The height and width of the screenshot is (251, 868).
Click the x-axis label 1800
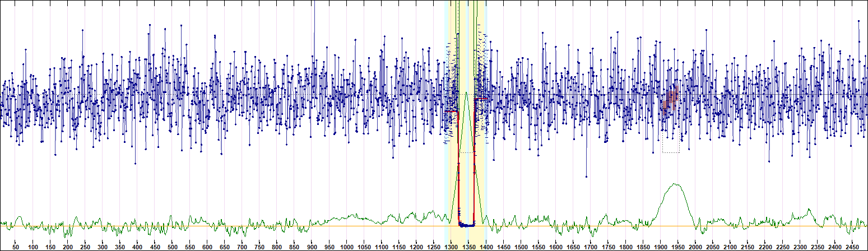[x=625, y=247]
